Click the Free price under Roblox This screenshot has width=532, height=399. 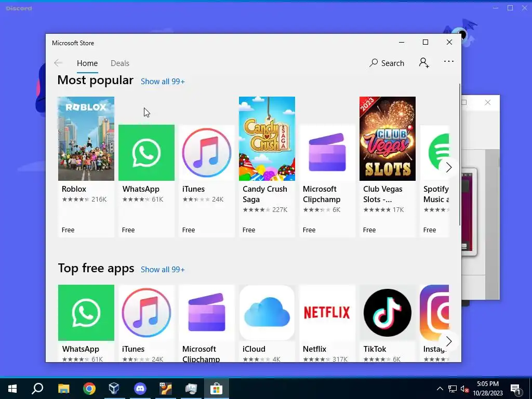coord(68,230)
